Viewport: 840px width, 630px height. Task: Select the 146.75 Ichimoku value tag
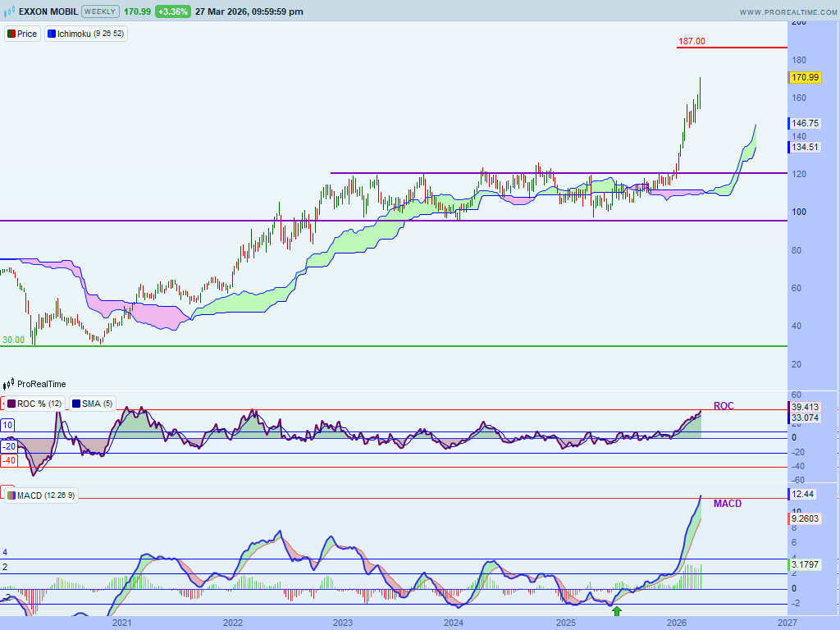click(x=804, y=123)
